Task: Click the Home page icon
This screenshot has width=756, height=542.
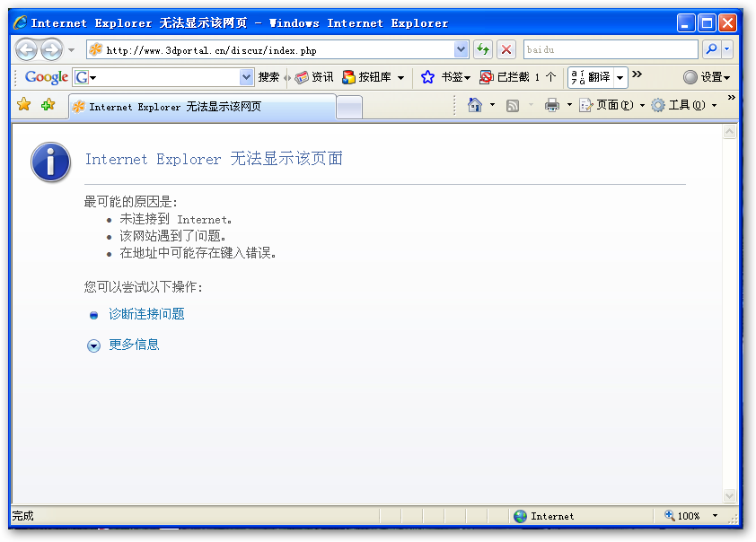Action: [475, 105]
